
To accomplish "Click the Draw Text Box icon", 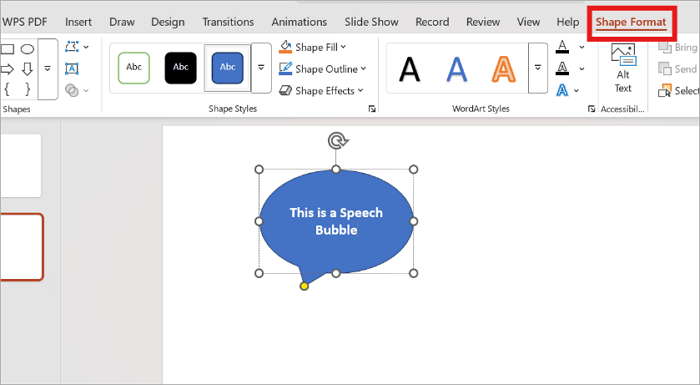I will [x=72, y=68].
